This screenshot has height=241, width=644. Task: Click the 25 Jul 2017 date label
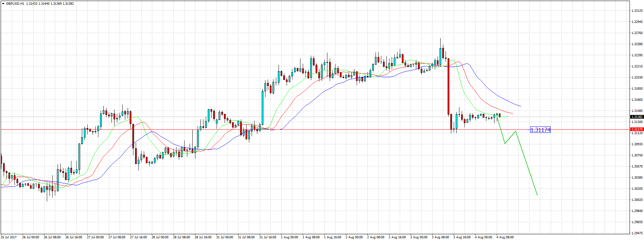pos(9,237)
